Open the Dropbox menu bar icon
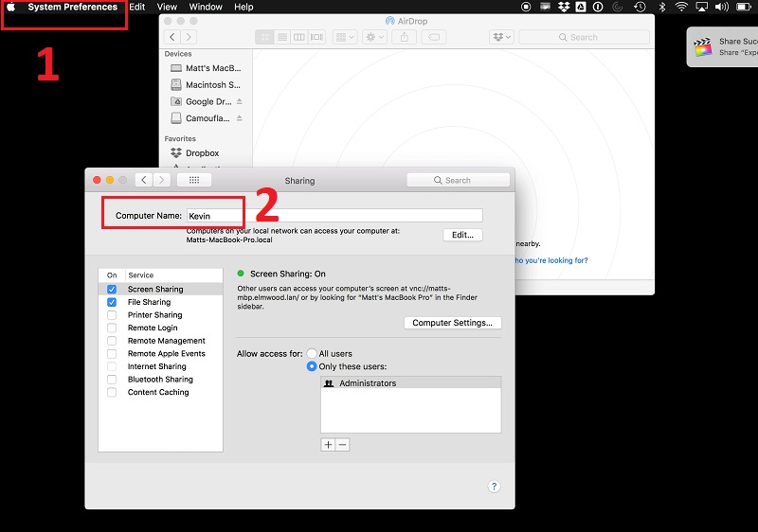The height and width of the screenshot is (532, 758). (x=563, y=7)
